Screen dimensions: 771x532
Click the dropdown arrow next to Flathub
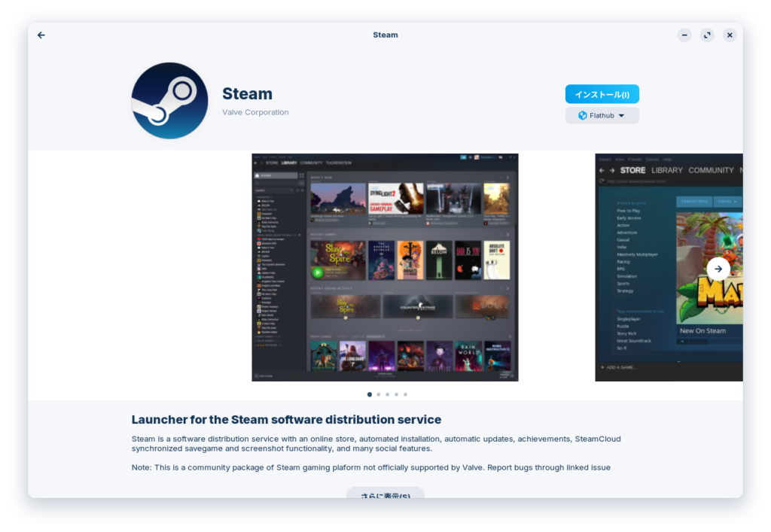coord(621,116)
